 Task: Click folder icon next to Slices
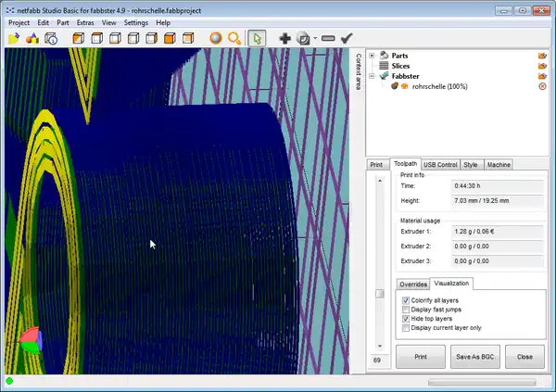542,66
